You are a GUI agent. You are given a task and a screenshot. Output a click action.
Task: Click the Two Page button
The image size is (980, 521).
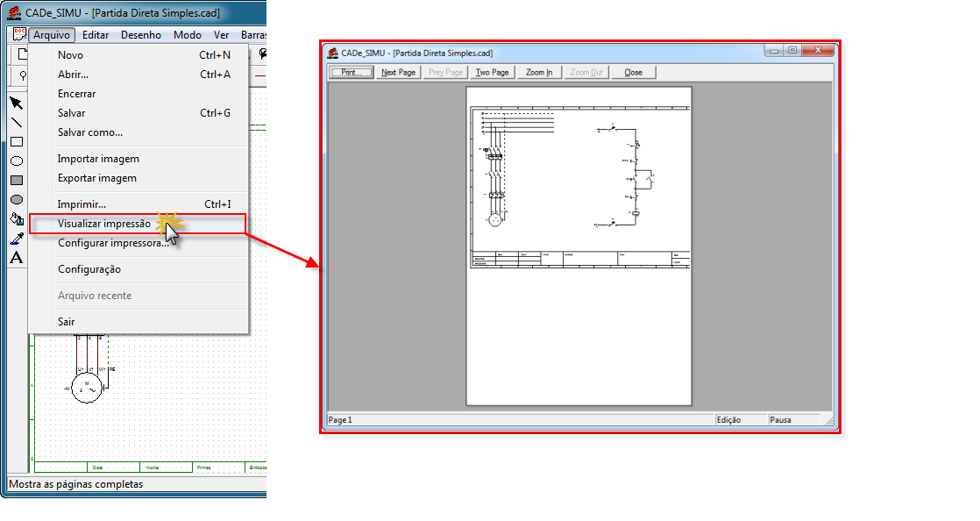point(492,72)
